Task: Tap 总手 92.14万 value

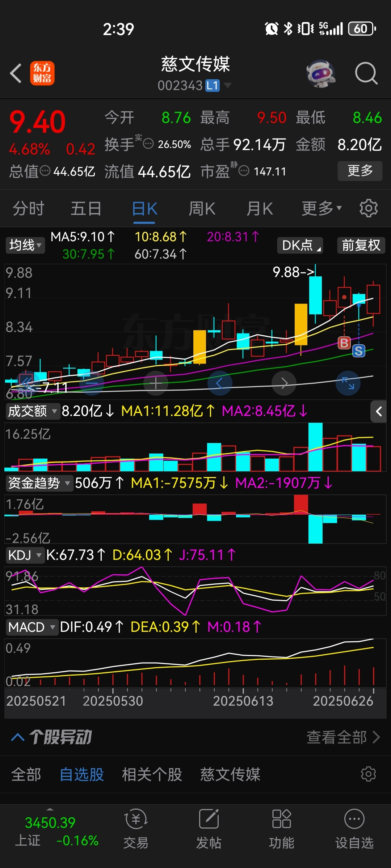Action: (x=243, y=145)
